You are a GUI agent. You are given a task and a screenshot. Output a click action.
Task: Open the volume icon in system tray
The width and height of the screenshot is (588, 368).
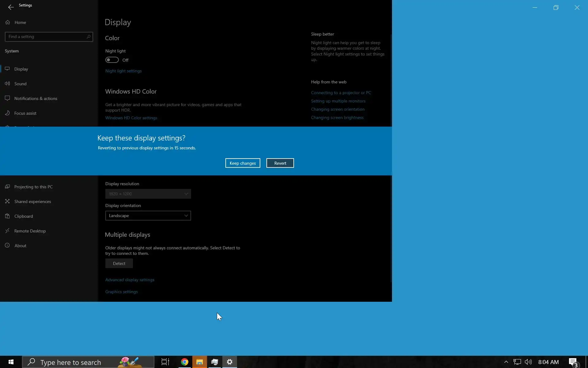(x=528, y=362)
